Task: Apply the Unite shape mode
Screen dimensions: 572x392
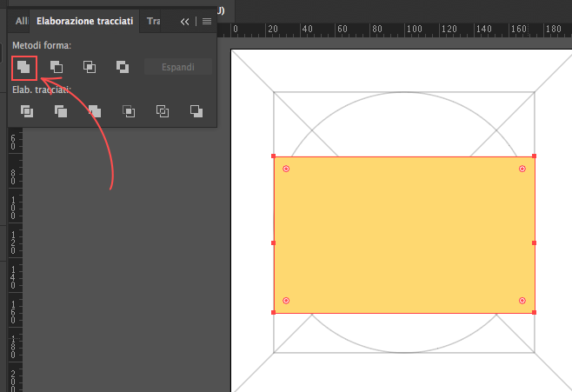Action: pyautogui.click(x=23, y=68)
